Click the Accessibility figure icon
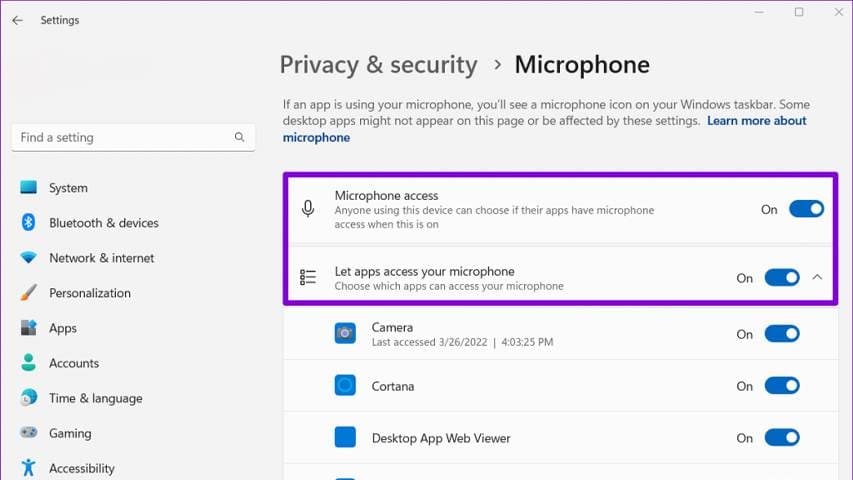Screen dimensions: 853x480 [28, 467]
